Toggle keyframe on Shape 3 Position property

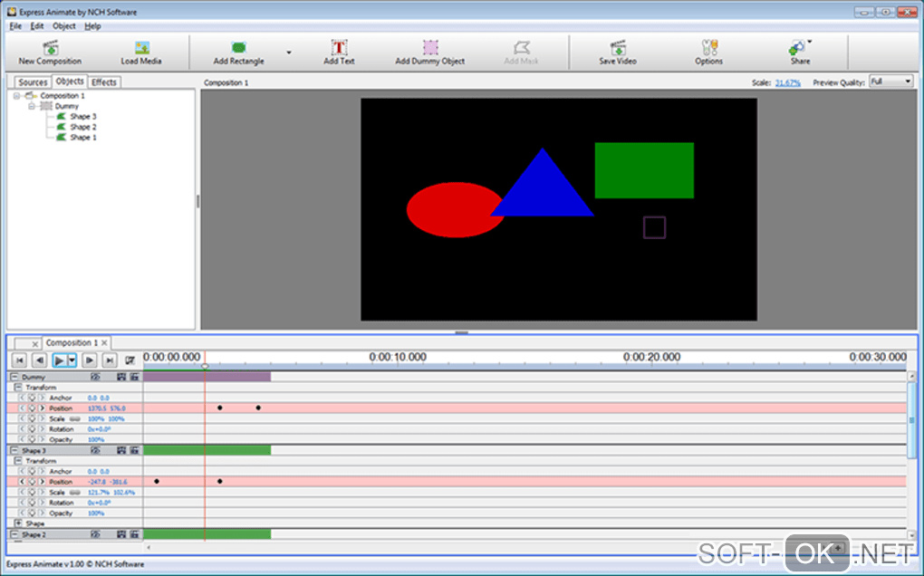point(32,482)
